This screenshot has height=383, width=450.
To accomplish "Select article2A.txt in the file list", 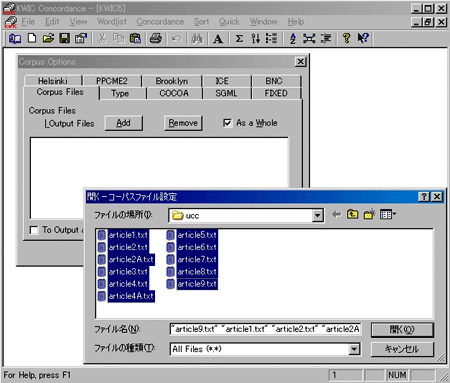I will pos(126,260).
